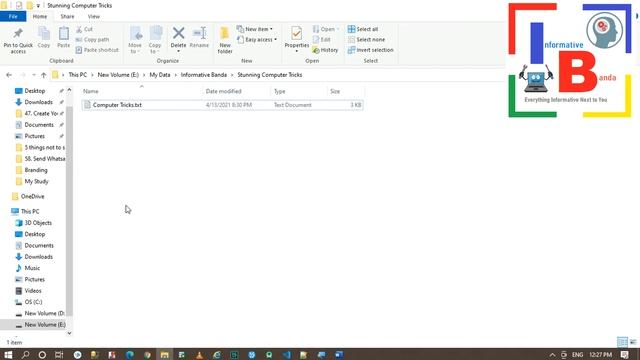Select Copy path in Clipboard group

92,40
